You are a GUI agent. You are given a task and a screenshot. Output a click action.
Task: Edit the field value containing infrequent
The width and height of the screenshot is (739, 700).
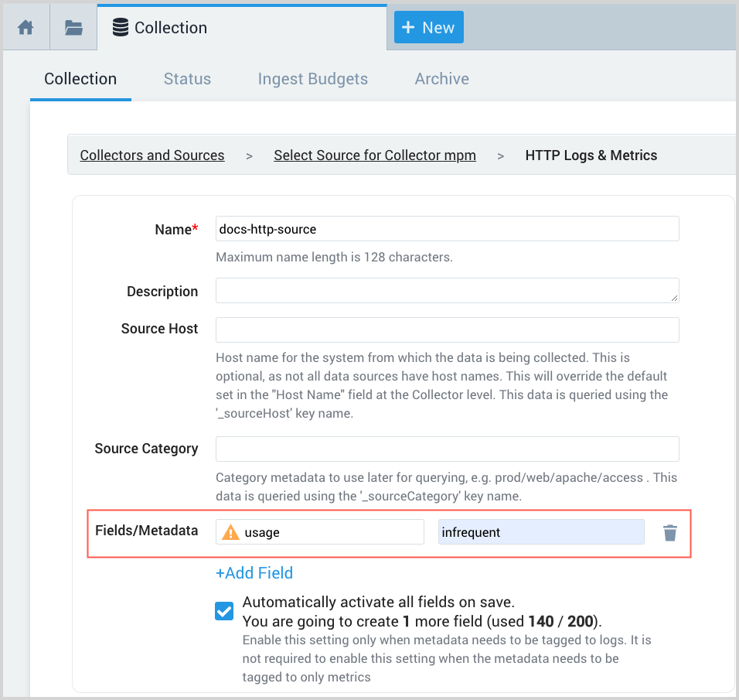pyautogui.click(x=541, y=532)
